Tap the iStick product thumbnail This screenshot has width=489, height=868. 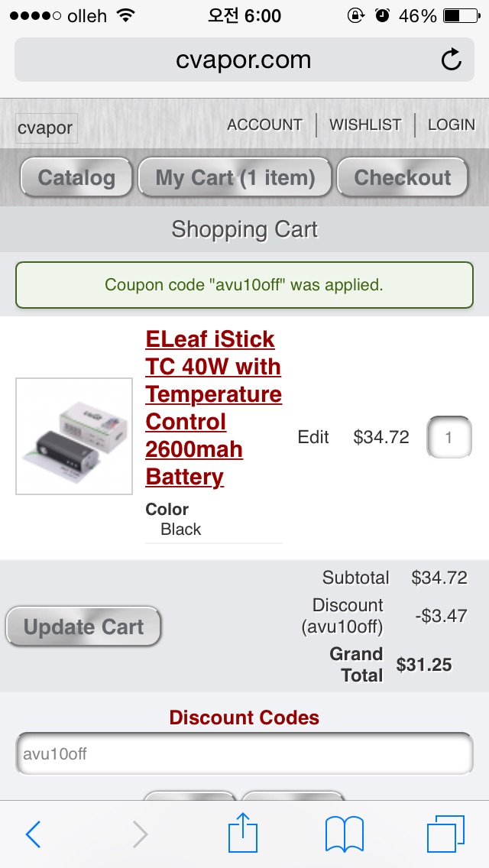point(74,436)
